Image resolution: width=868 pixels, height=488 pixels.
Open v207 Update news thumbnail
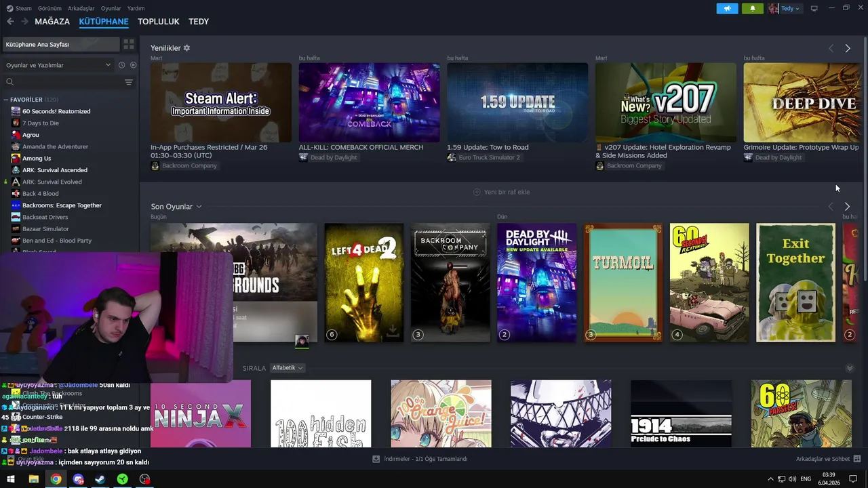click(x=666, y=102)
